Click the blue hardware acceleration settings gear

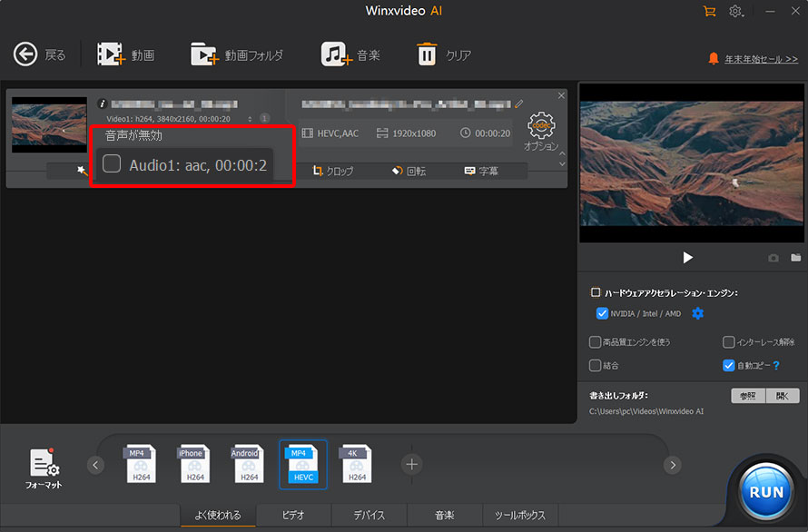point(698,313)
